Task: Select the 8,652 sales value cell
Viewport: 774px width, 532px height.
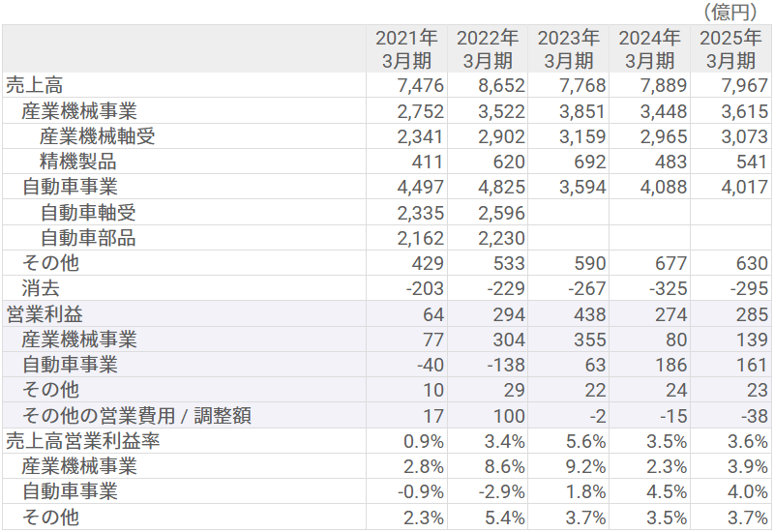Action: click(501, 85)
